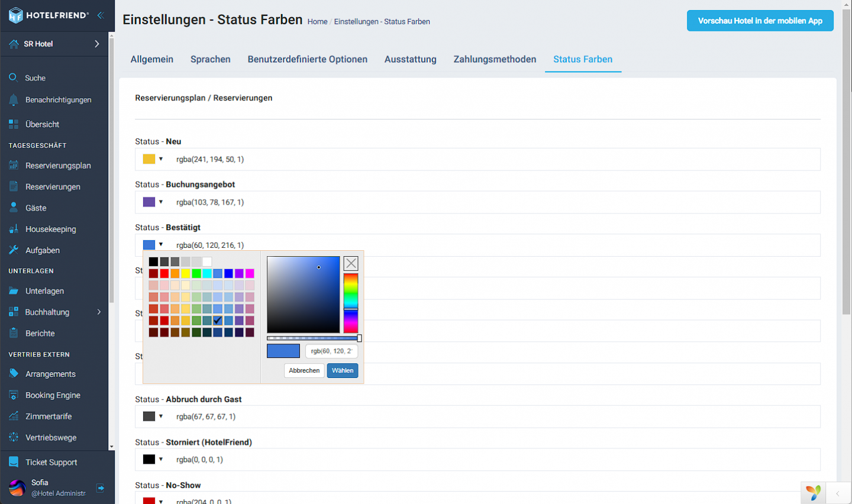Image resolution: width=852 pixels, height=504 pixels.
Task: Click the Abbruch durch Gast gray swatch
Action: pos(149,416)
